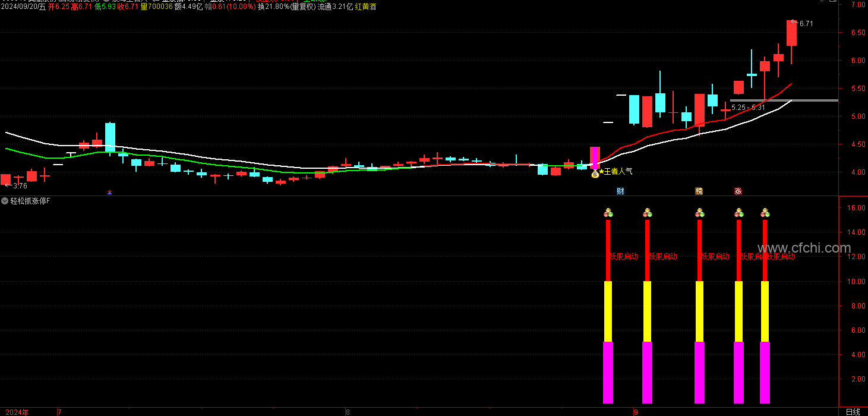Click the tall cyan candlestick in early July
This screenshot has height=416, width=868.
[110, 138]
